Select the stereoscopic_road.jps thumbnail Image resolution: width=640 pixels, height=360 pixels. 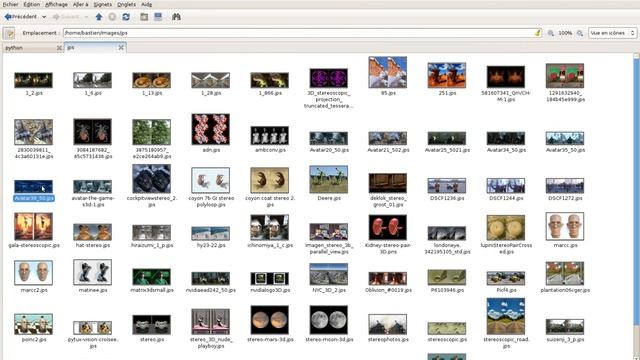[506, 316]
